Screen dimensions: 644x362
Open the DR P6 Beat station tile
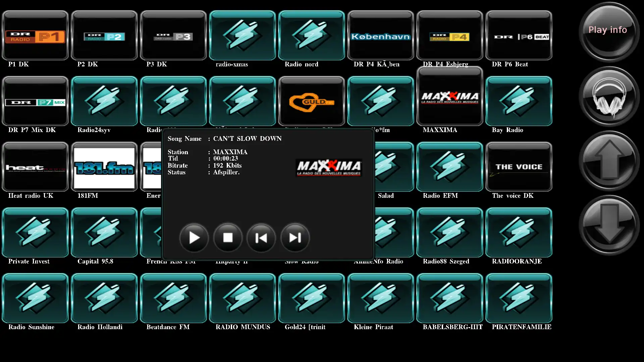[x=519, y=36]
